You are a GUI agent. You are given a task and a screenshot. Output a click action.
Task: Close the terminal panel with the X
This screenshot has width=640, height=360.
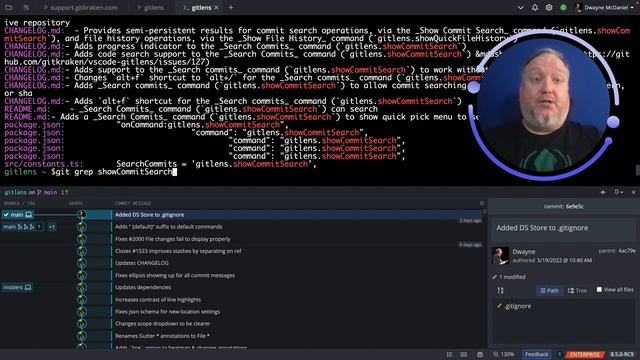[x=633, y=192]
